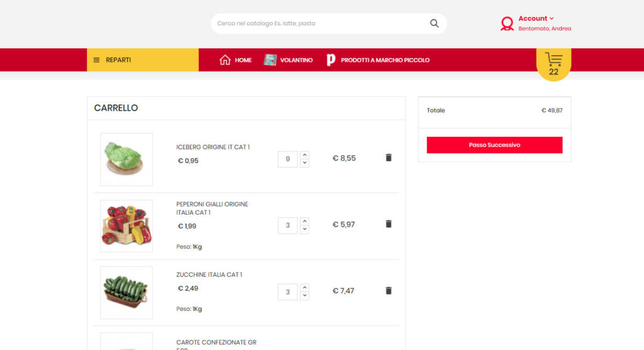Delete Iceberg item with trash icon
Viewport: 644px width, 350px height.
click(x=388, y=158)
